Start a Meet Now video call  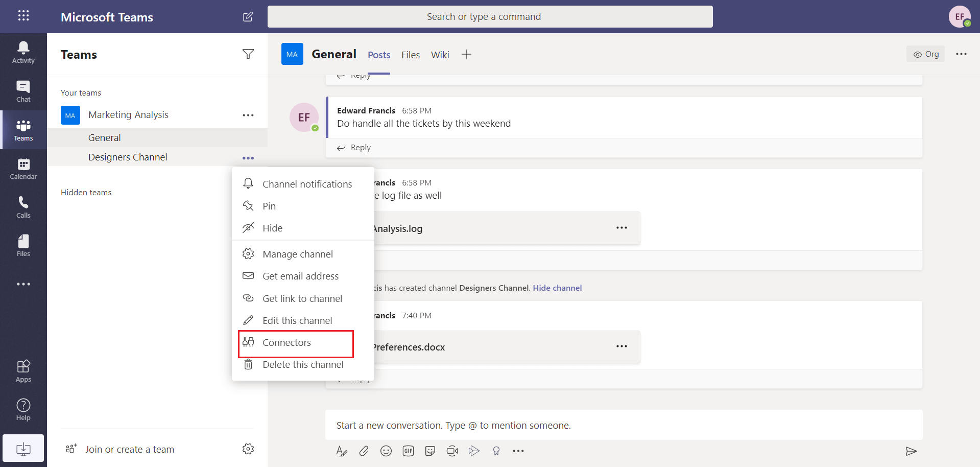[x=452, y=451]
